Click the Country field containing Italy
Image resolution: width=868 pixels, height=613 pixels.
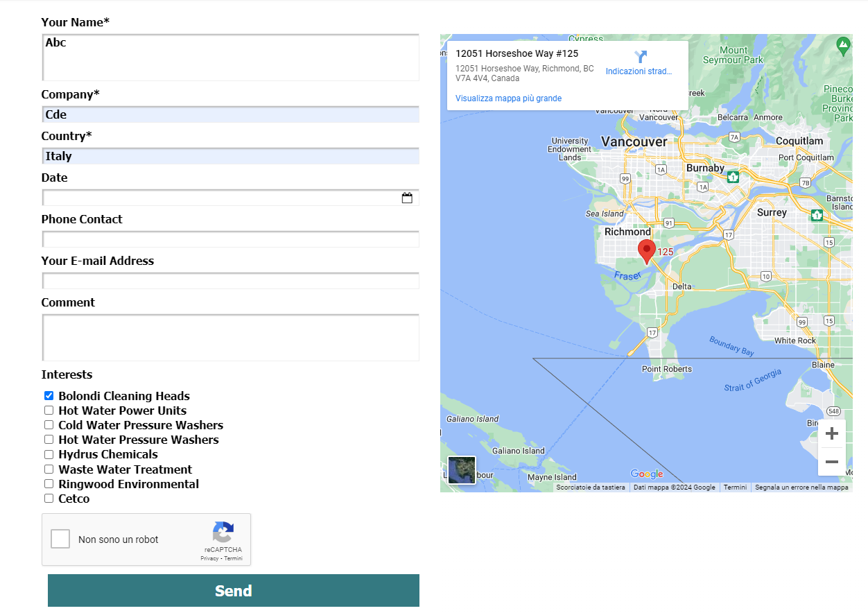tap(231, 156)
